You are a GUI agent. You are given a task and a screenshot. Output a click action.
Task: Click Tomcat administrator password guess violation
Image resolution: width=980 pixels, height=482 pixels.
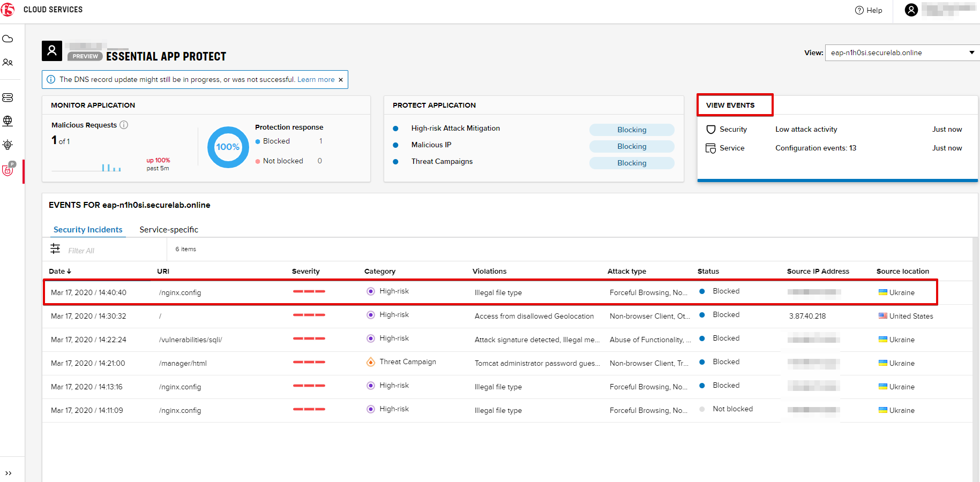pos(537,363)
